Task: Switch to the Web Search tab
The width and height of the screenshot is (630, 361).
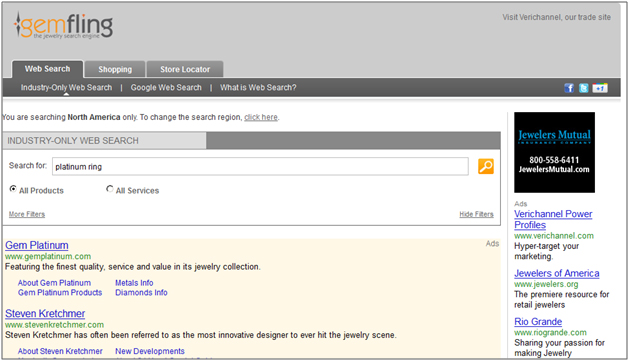Action: point(47,69)
